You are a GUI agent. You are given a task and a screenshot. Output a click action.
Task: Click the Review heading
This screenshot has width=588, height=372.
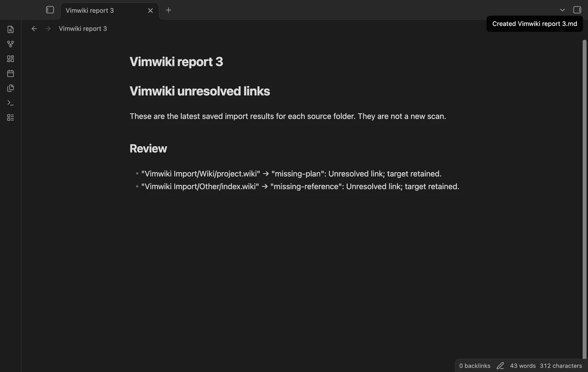click(148, 148)
